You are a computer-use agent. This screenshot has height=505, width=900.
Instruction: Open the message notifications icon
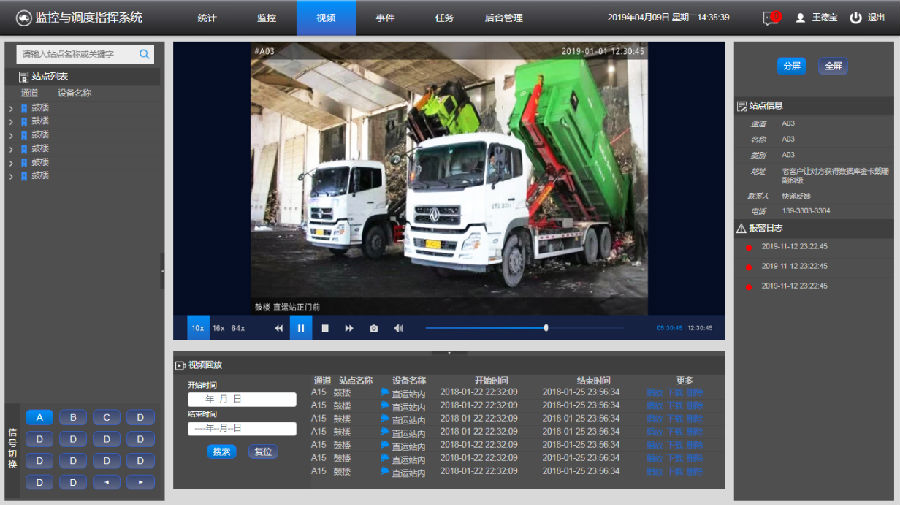[770, 18]
